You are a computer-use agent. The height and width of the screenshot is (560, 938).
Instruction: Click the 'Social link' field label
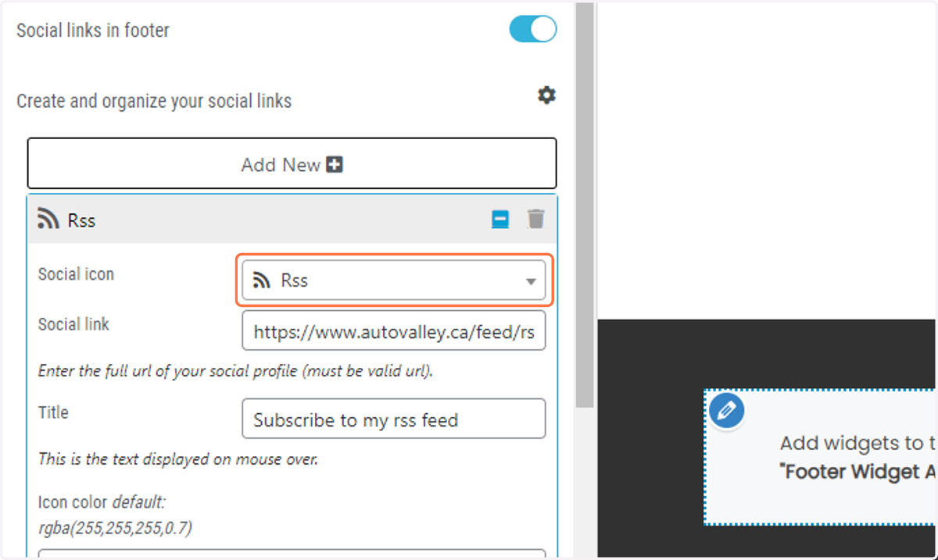point(73,324)
